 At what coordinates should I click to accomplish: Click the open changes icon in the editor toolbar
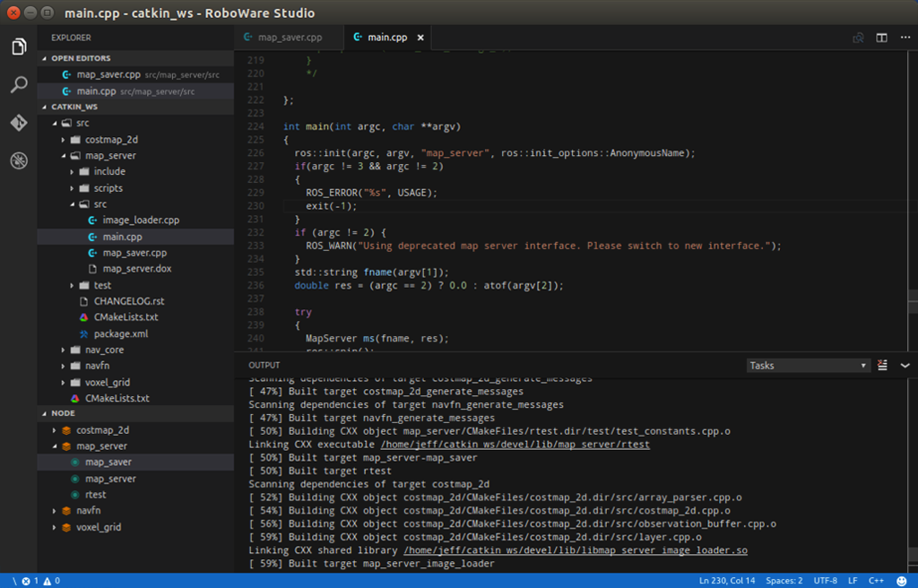(858, 38)
